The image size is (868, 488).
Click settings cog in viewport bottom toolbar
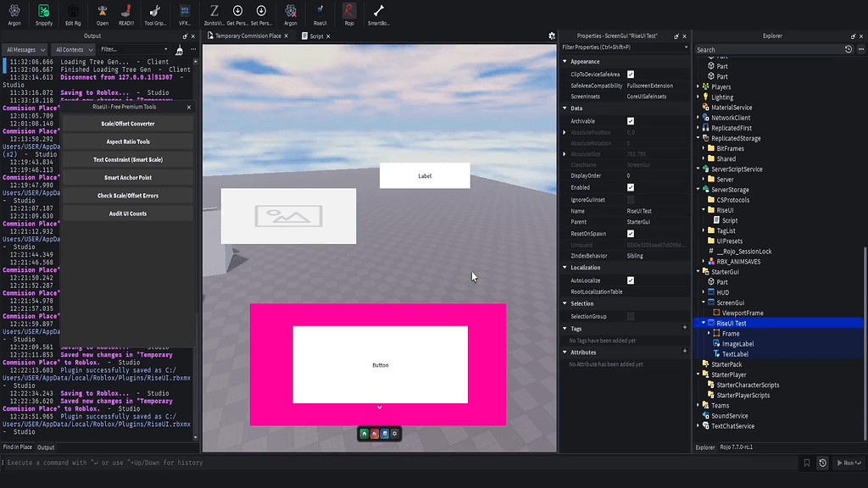(x=395, y=434)
